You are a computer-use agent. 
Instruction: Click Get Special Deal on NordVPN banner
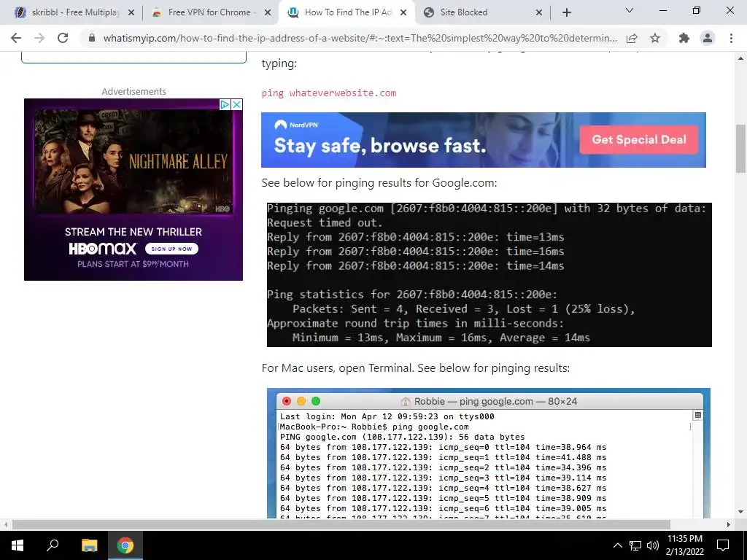tap(639, 139)
